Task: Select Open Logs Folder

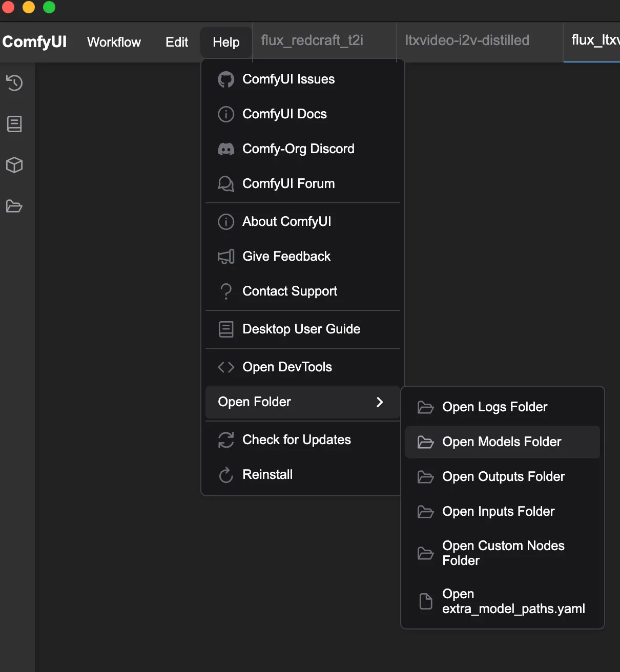Action: (x=494, y=407)
